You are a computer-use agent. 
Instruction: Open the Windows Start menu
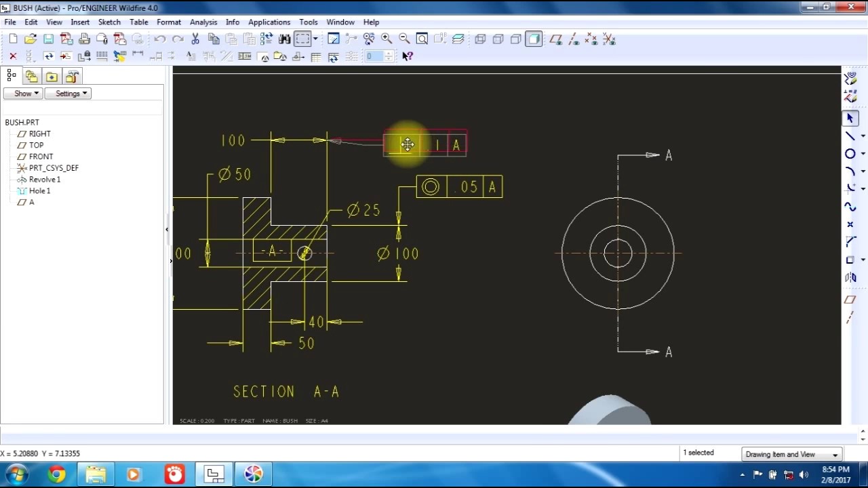click(16, 474)
